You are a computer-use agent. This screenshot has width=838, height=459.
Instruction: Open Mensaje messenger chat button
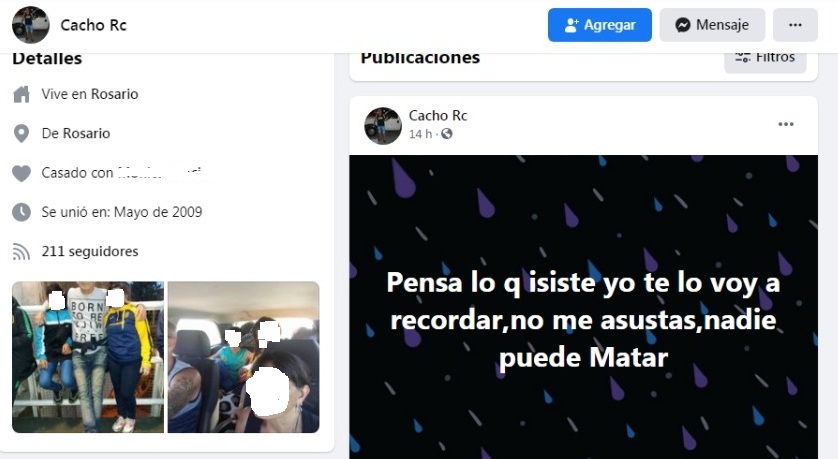(x=712, y=25)
